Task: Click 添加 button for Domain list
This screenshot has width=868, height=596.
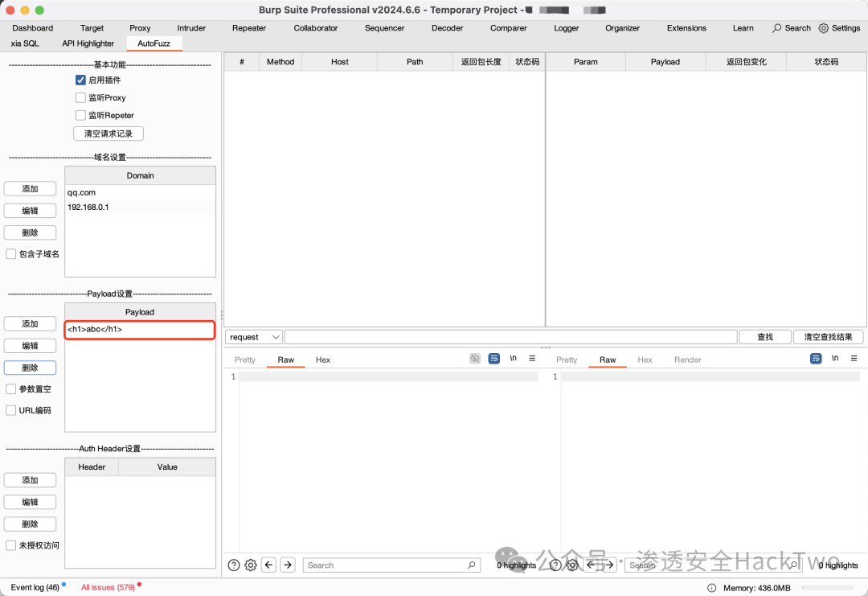Action: pyautogui.click(x=30, y=189)
